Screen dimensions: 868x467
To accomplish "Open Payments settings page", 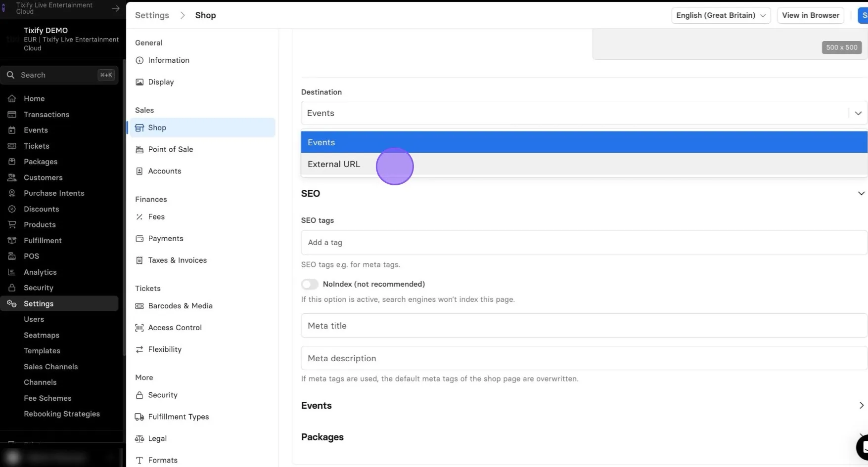I will click(x=166, y=239).
